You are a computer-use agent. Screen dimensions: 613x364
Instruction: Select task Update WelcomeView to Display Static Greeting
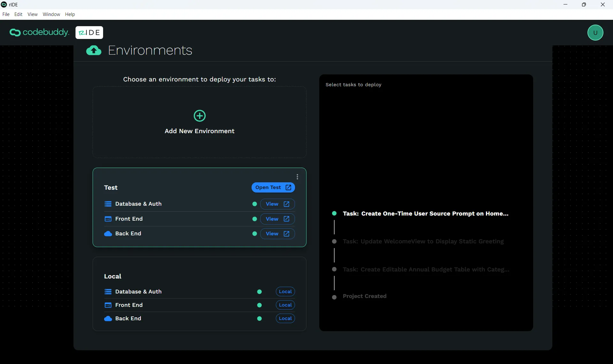point(423,242)
